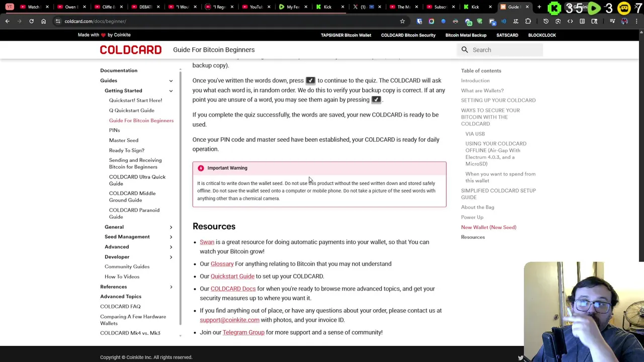Collapse the Guides section arrow
This screenshot has width=644, height=362.
pos(171,80)
